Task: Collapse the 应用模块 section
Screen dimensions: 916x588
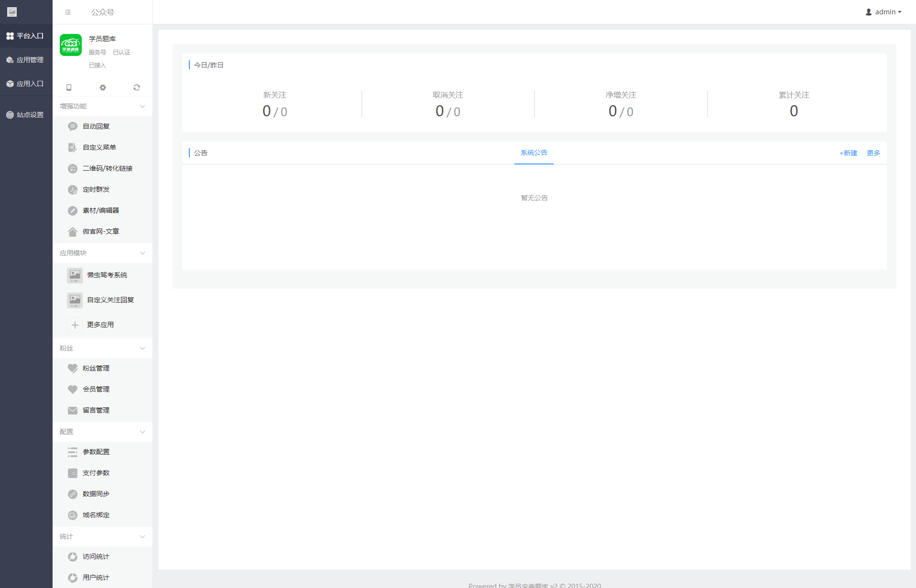Action: [x=142, y=253]
